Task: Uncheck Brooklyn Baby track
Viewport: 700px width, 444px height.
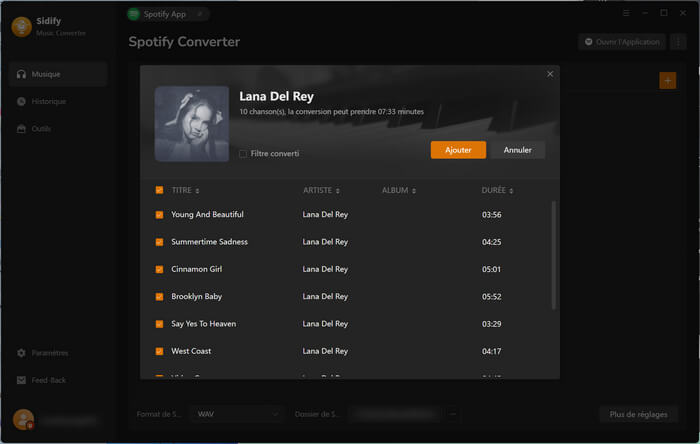Action: click(x=159, y=296)
